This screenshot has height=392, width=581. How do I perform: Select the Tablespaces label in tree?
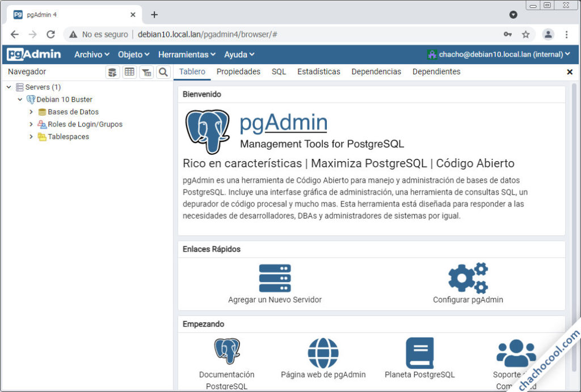coord(69,137)
